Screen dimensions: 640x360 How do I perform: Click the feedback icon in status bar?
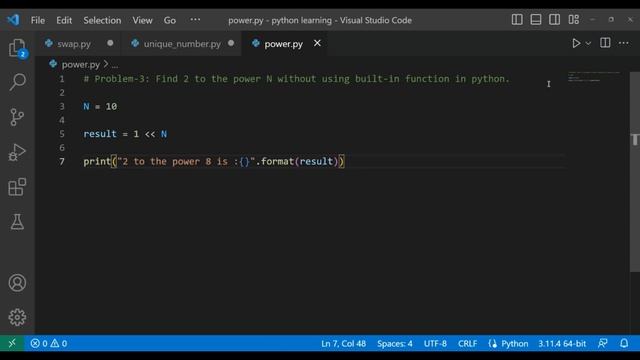coord(603,344)
